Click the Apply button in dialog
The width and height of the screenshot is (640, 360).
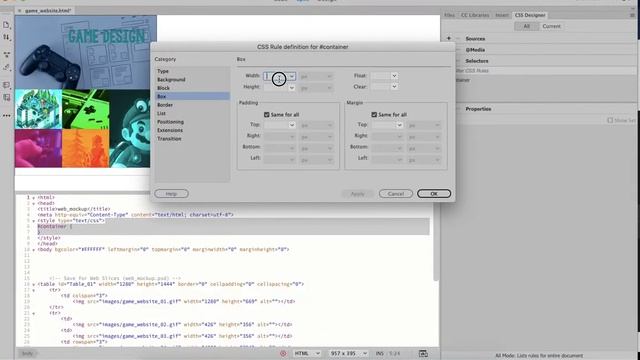click(358, 194)
